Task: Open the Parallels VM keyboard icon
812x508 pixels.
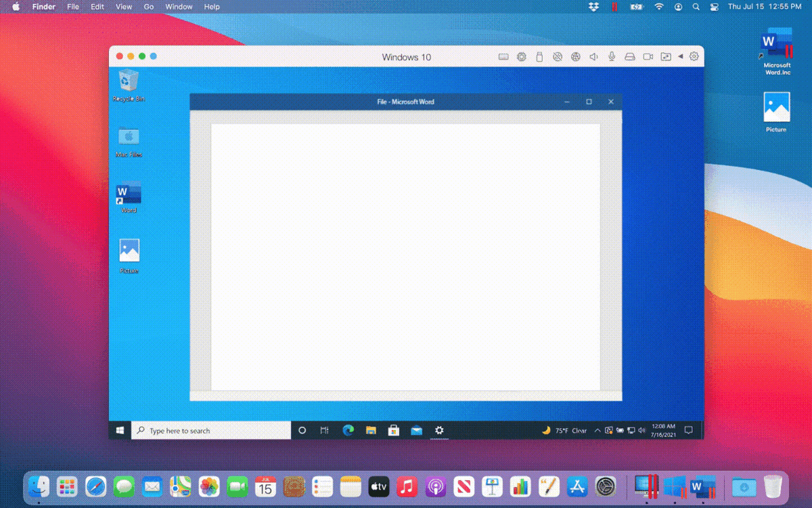Action: pyautogui.click(x=503, y=57)
